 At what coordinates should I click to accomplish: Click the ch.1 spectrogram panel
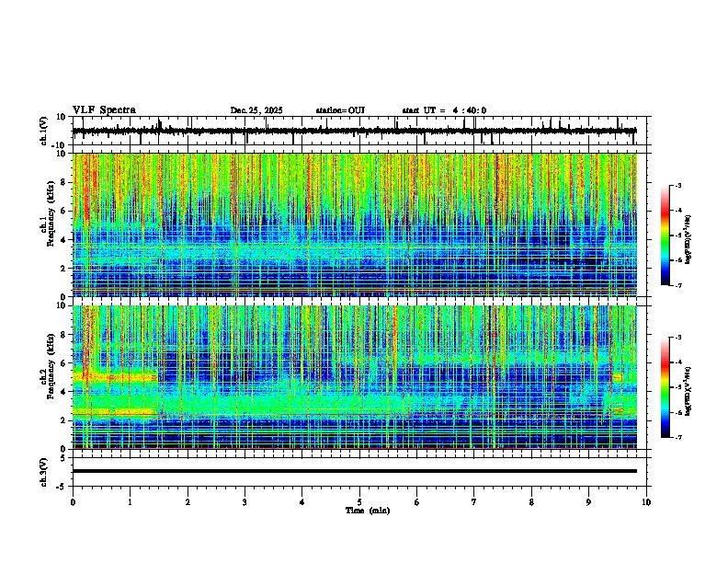coord(355,224)
